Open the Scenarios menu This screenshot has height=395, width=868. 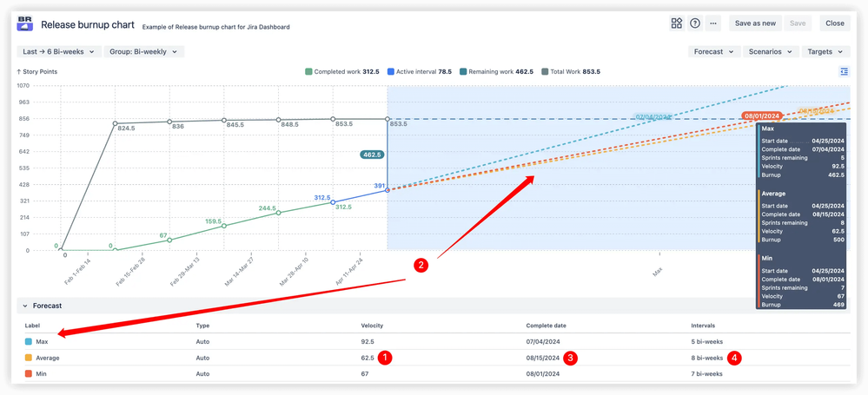click(770, 52)
